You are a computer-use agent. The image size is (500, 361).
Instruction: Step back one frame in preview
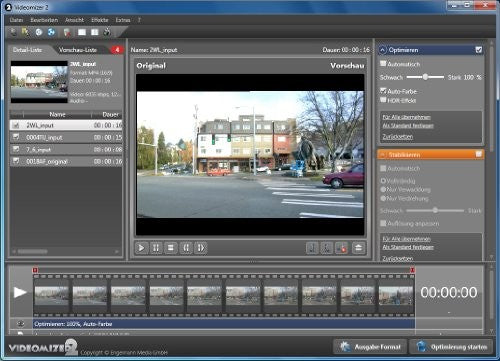tap(186, 248)
